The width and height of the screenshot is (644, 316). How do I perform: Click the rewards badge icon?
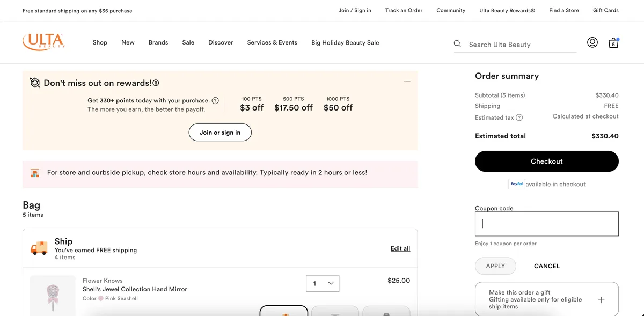(35, 83)
